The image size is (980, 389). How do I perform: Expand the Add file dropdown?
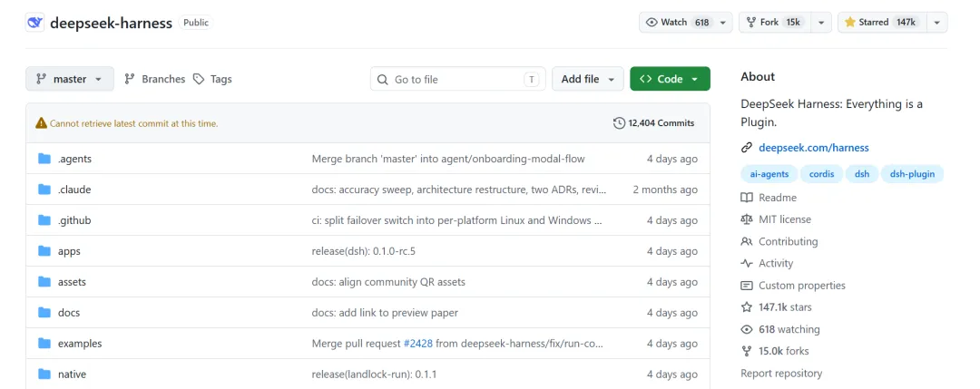[587, 79]
